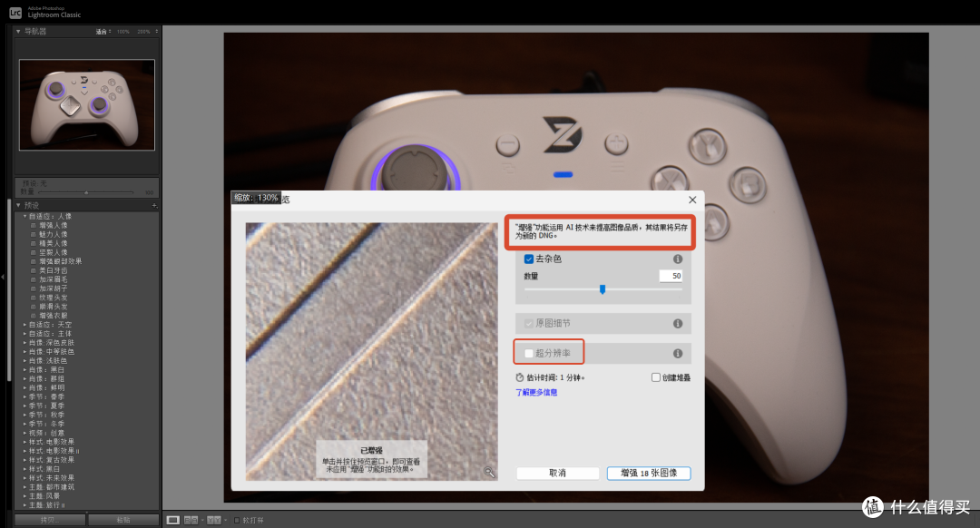Apply the 坚毅人像 preset
Screen dimensions: 980x528
54,252
